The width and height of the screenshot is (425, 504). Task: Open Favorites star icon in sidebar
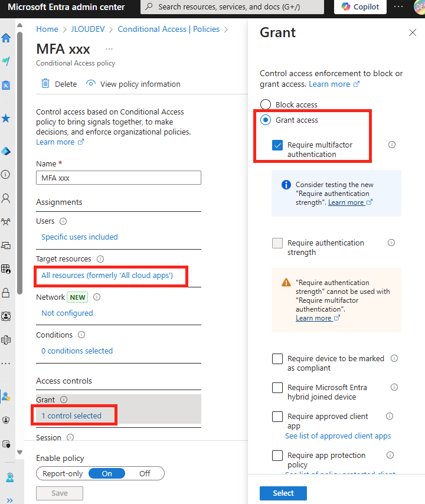6,118
